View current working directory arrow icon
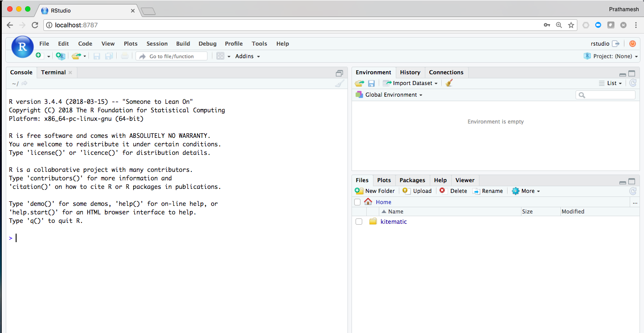 coord(25,83)
